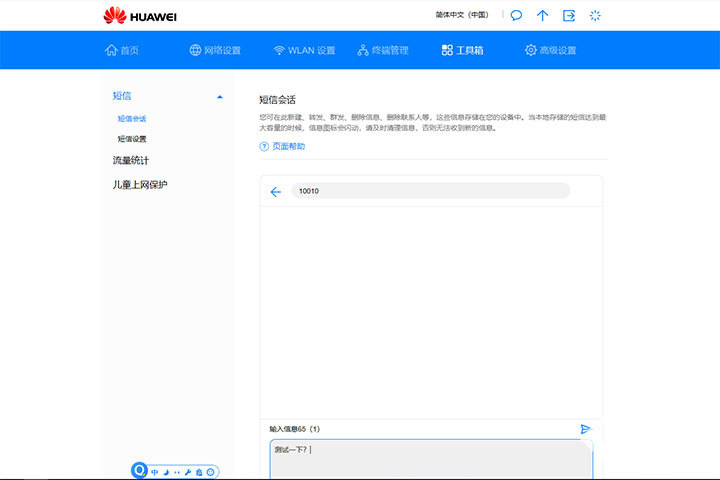
Task: Go back using the left arrow icon
Action: click(x=276, y=191)
